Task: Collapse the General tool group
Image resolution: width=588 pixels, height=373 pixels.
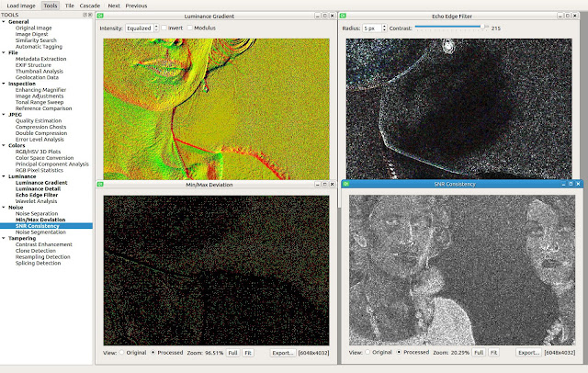Action: (4, 22)
